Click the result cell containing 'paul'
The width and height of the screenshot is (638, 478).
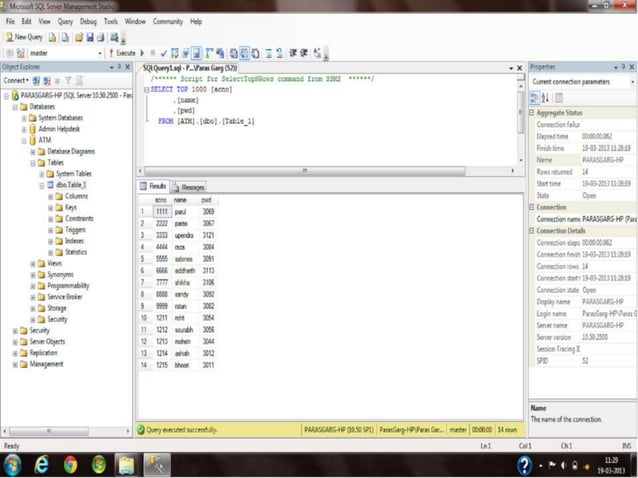tap(181, 212)
